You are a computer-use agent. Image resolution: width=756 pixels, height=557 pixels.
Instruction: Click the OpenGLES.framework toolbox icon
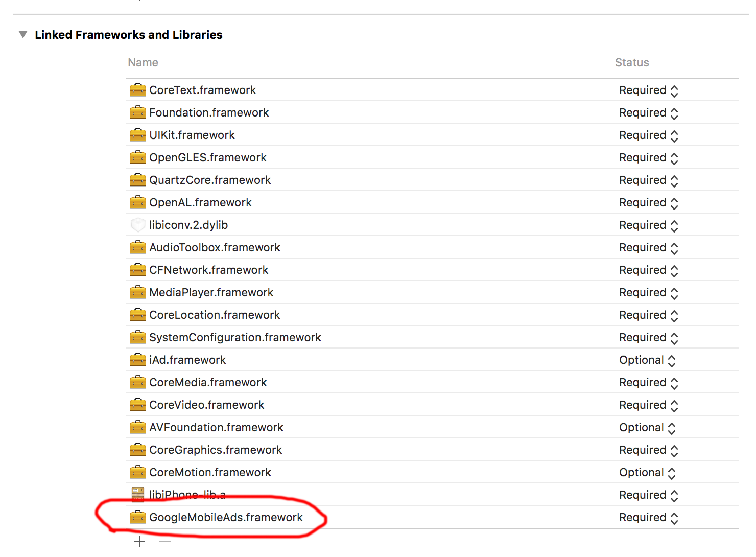point(137,157)
